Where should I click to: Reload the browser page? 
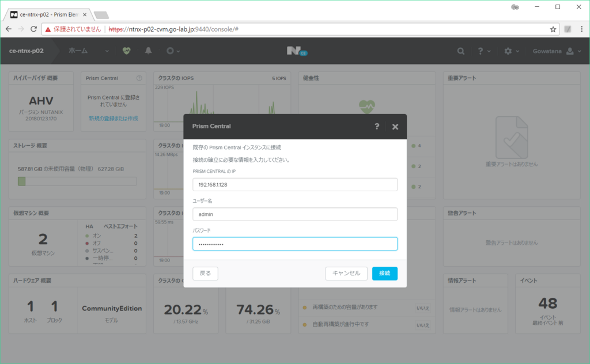(x=33, y=29)
